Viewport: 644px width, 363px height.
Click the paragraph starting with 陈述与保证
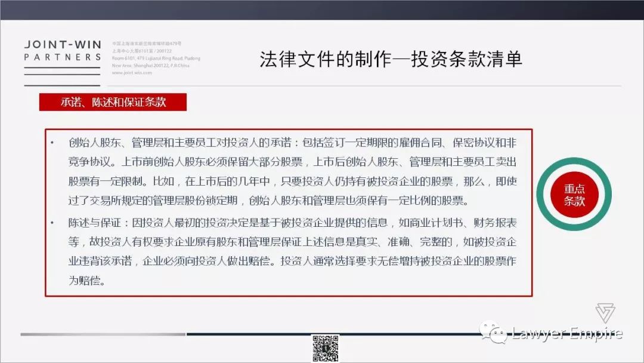tap(291, 251)
